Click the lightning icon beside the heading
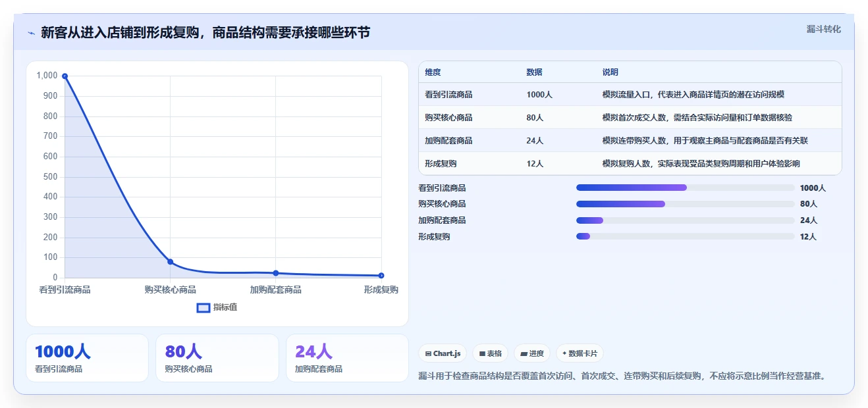This screenshot has height=408, width=868. (31, 33)
